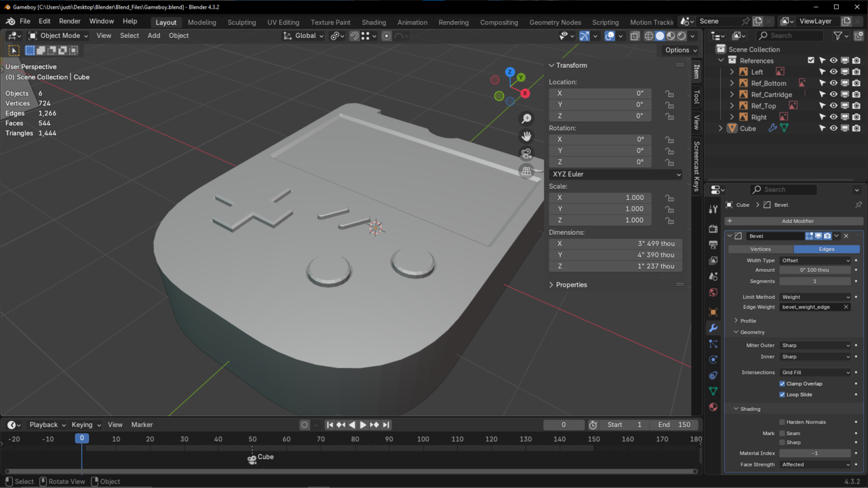Toggle snapping magnet button
The height and width of the screenshot is (488, 868).
pos(354,36)
